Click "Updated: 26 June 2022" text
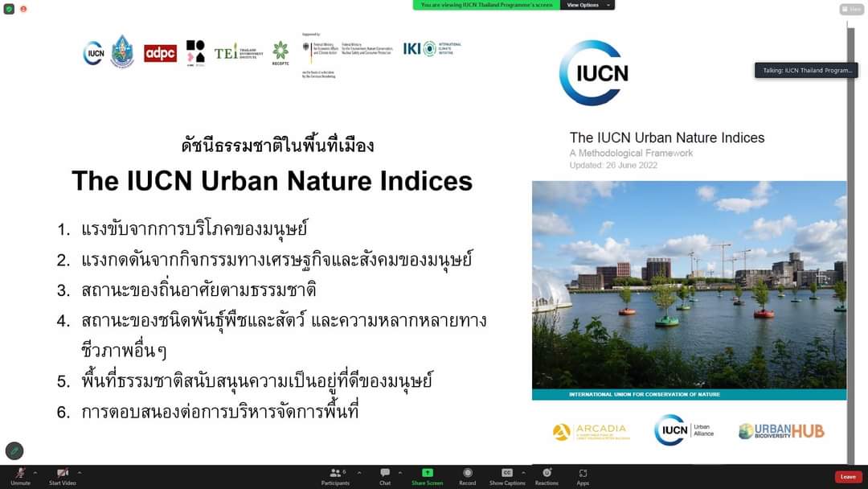Screen dimensions: 868x489 (x=613, y=165)
